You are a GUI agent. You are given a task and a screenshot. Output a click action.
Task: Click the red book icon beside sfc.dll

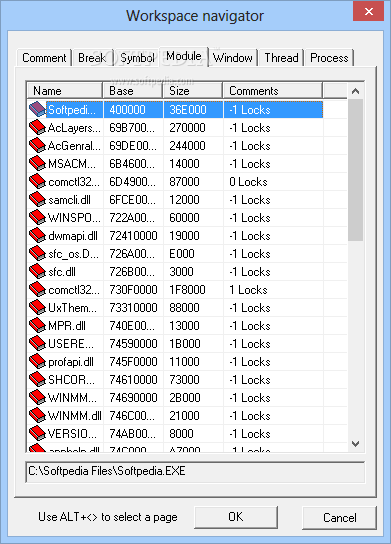37,272
